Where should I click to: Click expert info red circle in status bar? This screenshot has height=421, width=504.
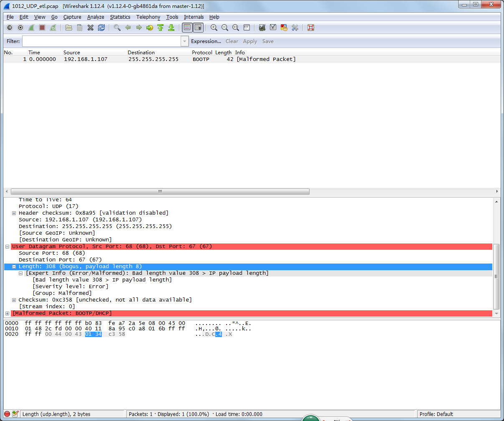pyautogui.click(x=7, y=414)
